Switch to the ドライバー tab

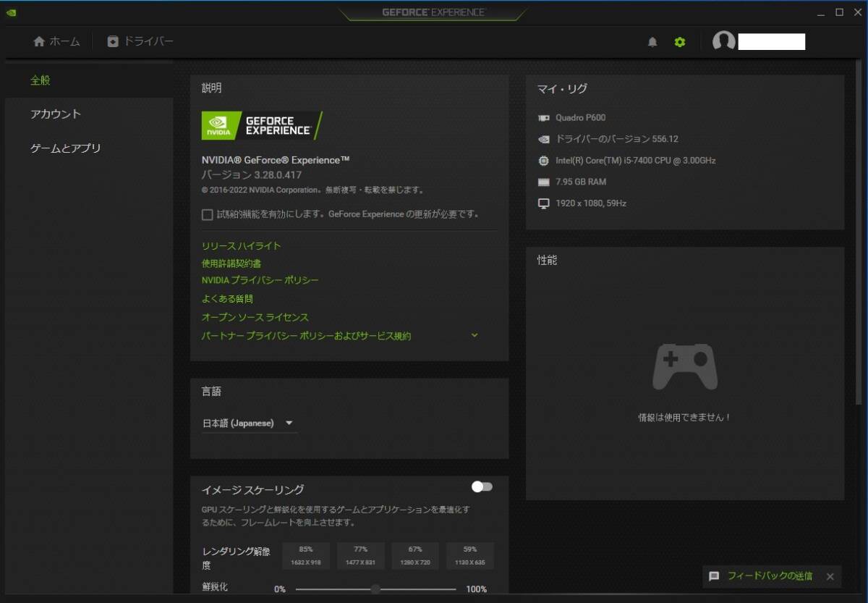(x=140, y=42)
